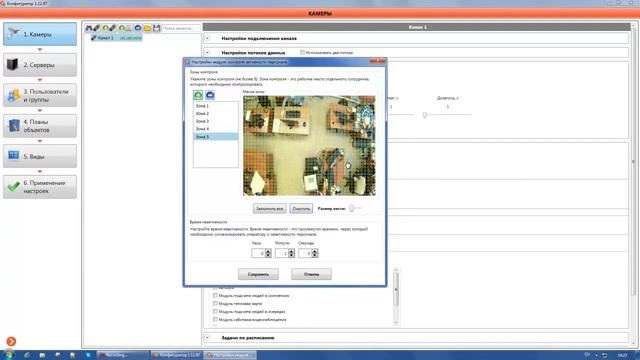The width and height of the screenshot is (640, 360).
Task: Select 'Зона 2' in the zone list
Action: 216,113
